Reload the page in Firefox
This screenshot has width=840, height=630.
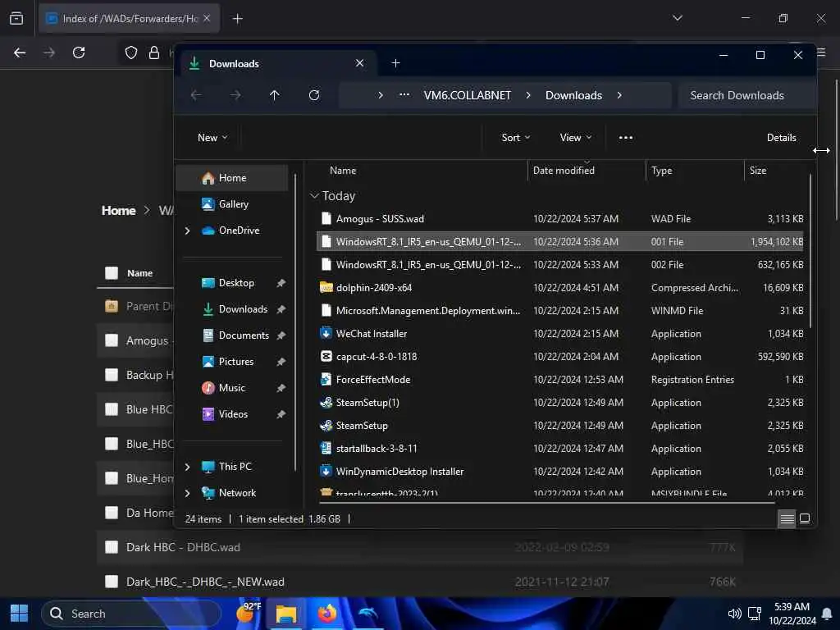click(79, 52)
